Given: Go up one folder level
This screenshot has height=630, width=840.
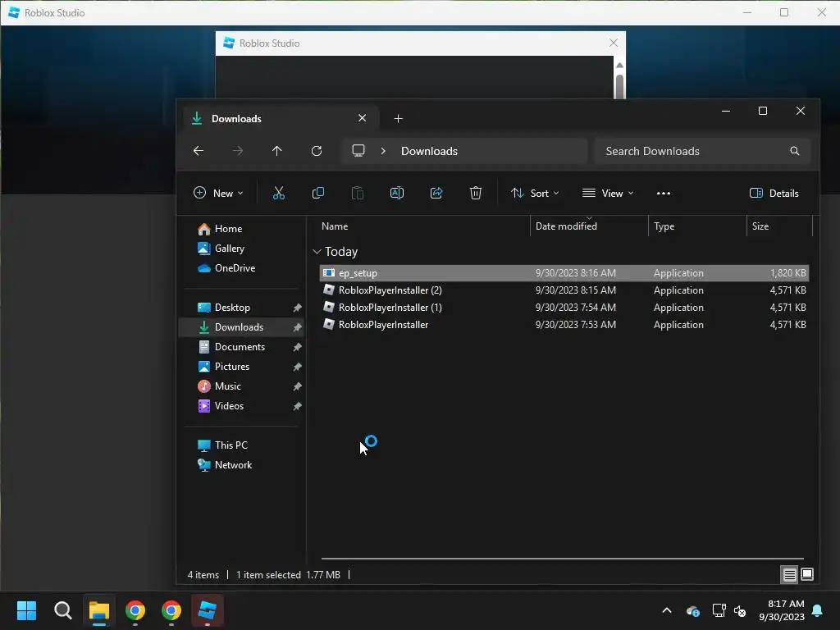Looking at the screenshot, I should click(277, 151).
